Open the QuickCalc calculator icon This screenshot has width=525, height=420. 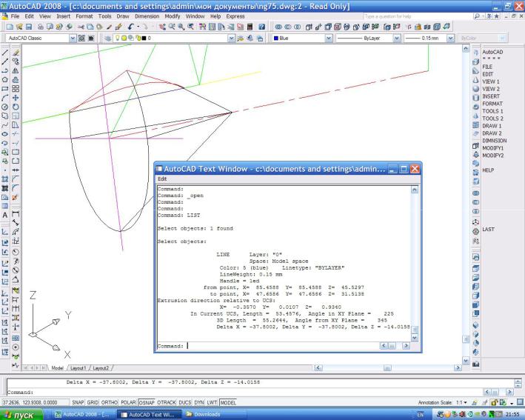click(x=250, y=27)
